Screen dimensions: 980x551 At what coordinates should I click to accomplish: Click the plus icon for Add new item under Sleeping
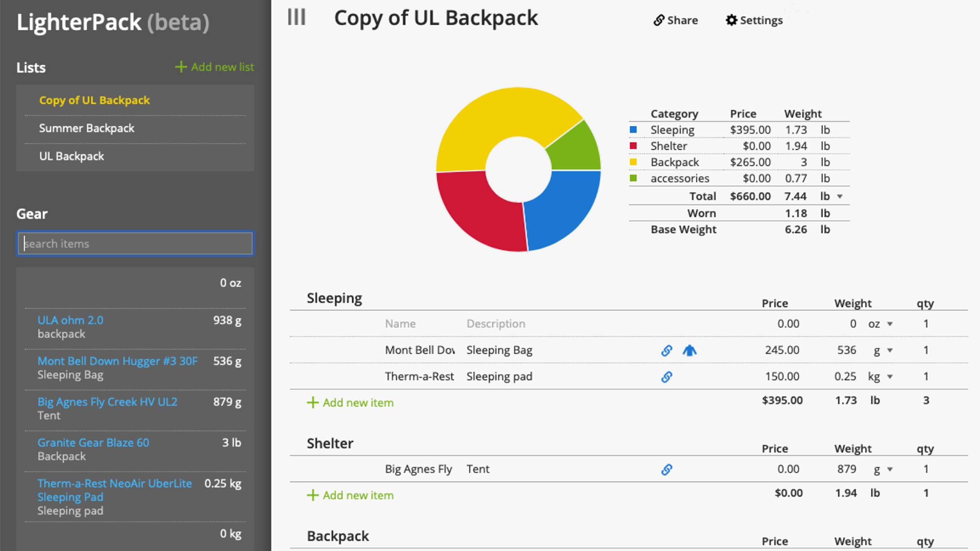click(312, 402)
